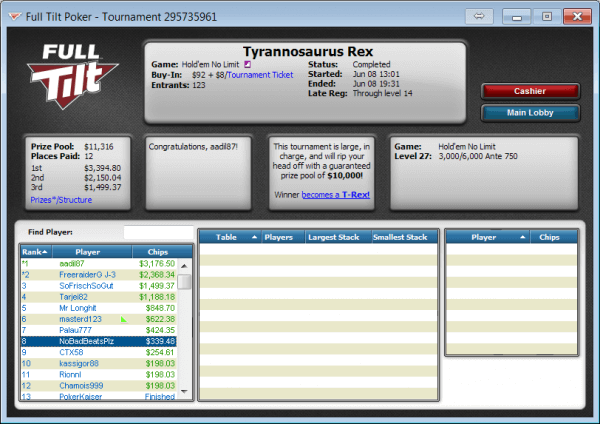Image resolution: width=600 pixels, height=424 pixels.
Task: Click the green note marker next to masterd123
Action: (124, 319)
